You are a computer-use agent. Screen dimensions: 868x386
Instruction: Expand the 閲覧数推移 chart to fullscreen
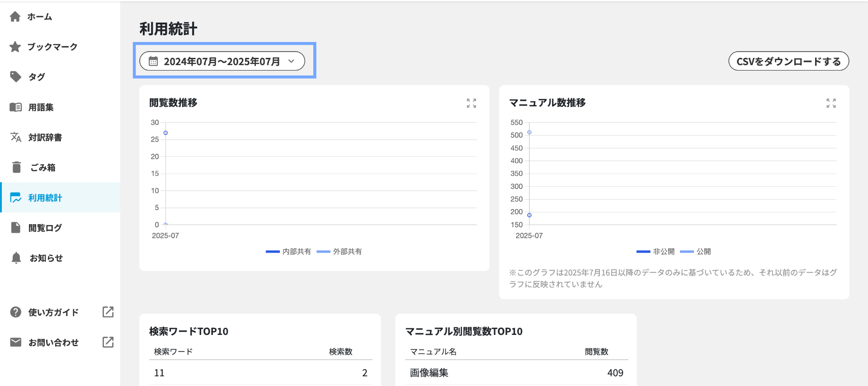pos(471,103)
